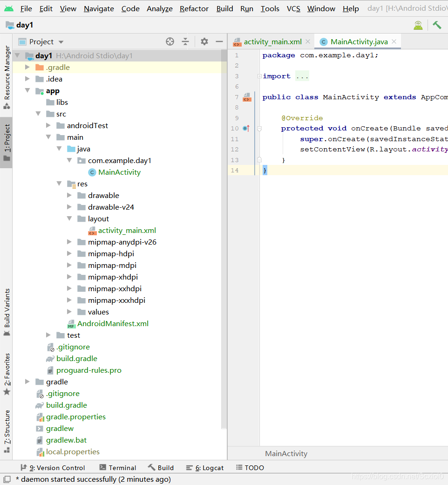Click the Collapse All icon in Project panel
Viewport: 448px width, 485px height.
[x=185, y=41]
